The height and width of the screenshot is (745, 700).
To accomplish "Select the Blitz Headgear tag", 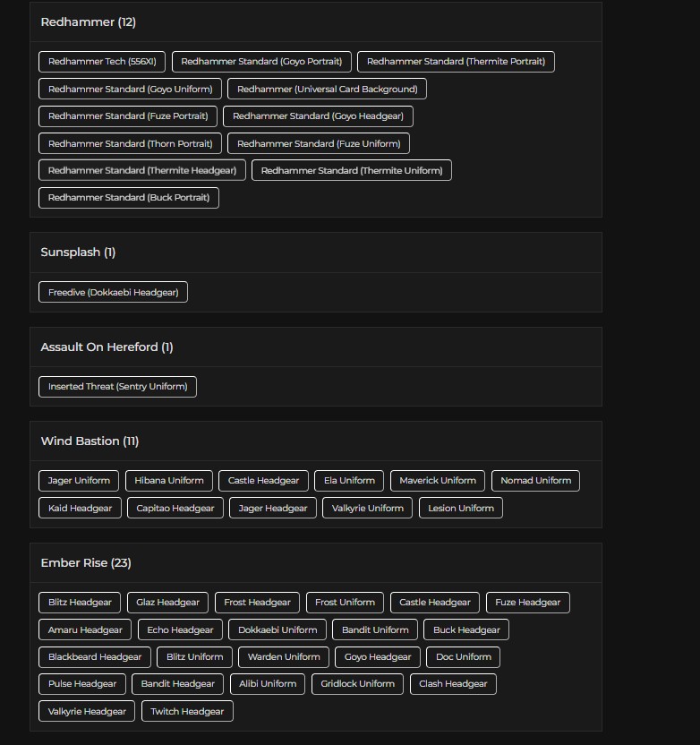I will (x=80, y=603).
